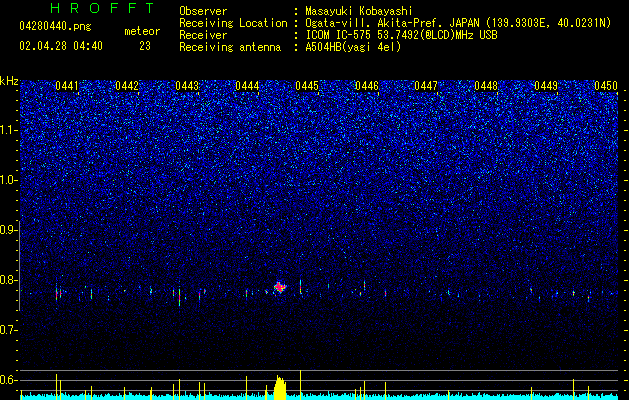The image size is (629, 400).
Task: Click the 1.0 frequency axis label
Action: tap(8, 180)
